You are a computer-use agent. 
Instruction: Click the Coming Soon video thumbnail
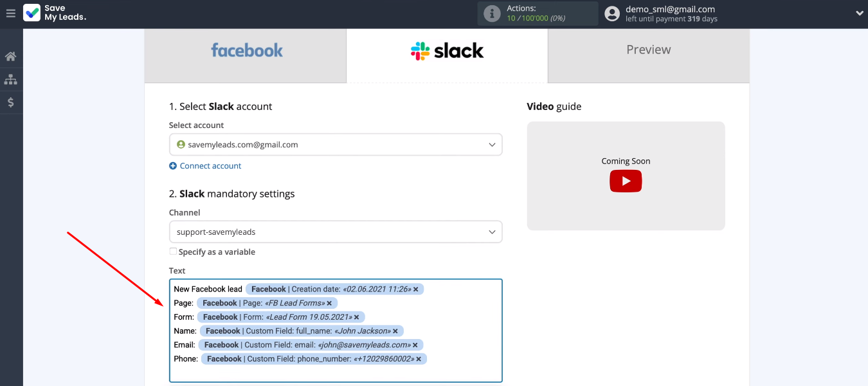pos(626,176)
